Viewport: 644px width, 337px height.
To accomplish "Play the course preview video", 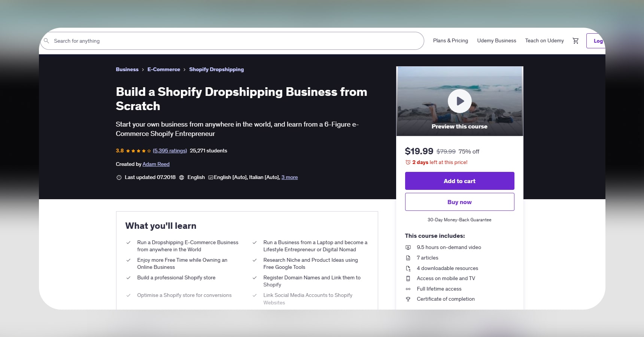I will coord(460,101).
